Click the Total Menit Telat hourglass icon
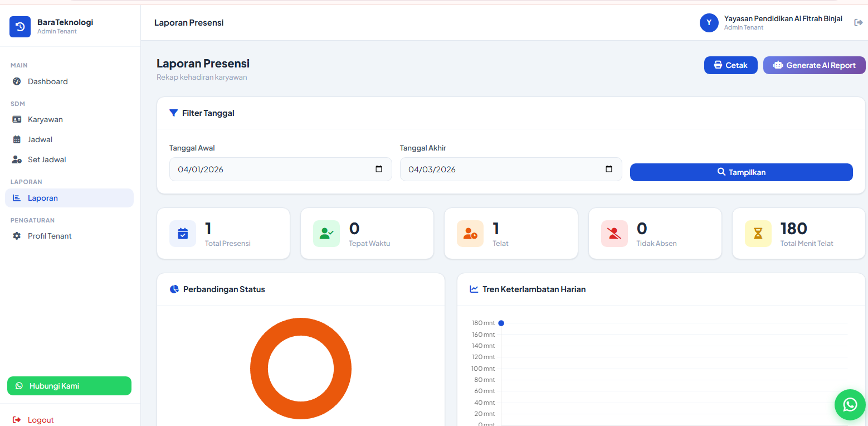Viewport: 868px width, 426px height. point(758,234)
